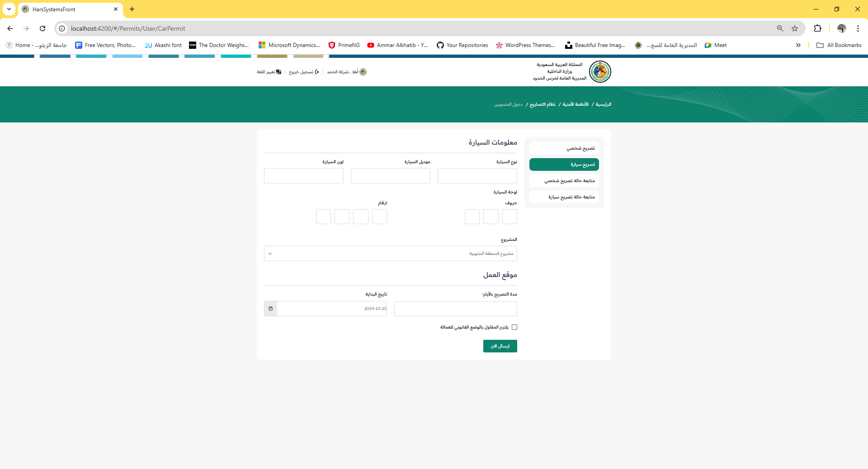Image resolution: width=868 pixels, height=469 pixels.
Task: Open the calendar icon for تاريخ البداية
Action: pyautogui.click(x=271, y=309)
